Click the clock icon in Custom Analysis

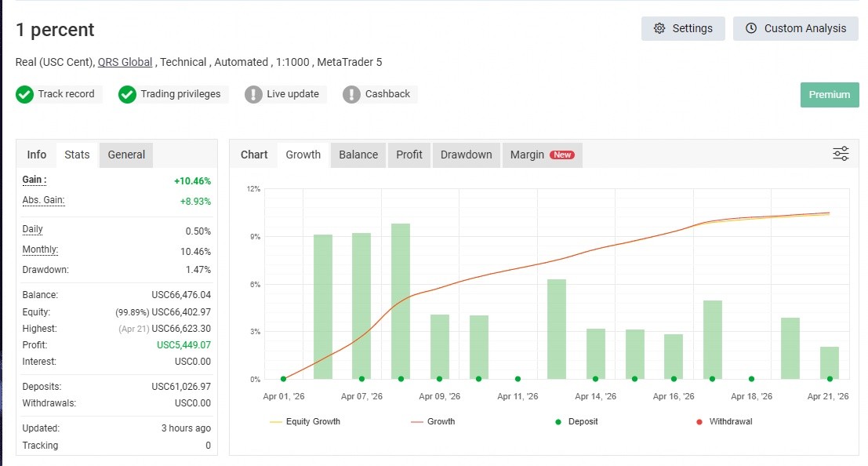point(750,28)
